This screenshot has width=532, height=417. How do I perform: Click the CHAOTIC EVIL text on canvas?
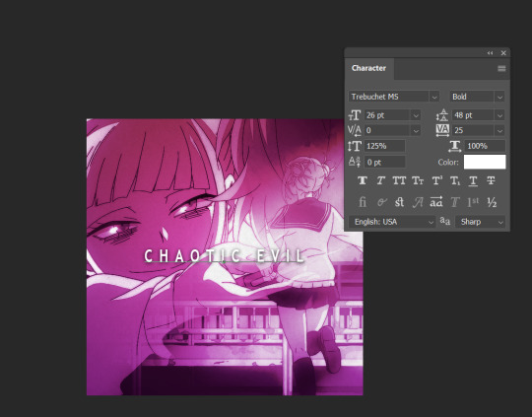click(224, 256)
